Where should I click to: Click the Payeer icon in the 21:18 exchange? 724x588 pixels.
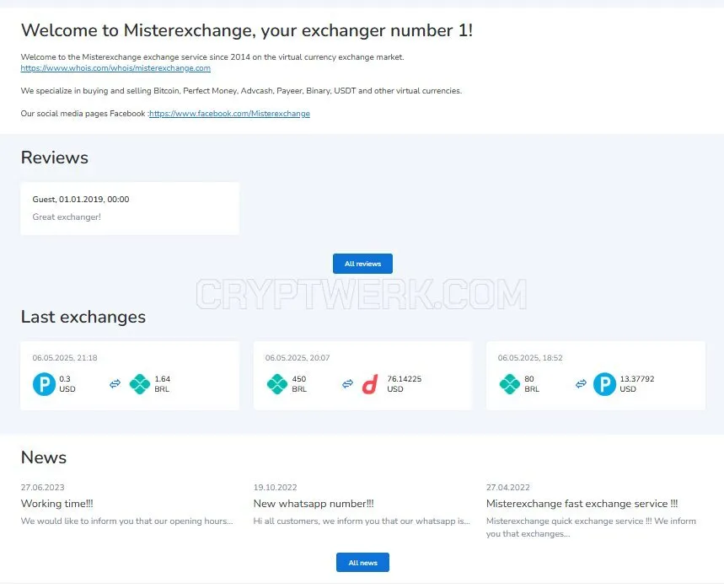pyautogui.click(x=45, y=384)
